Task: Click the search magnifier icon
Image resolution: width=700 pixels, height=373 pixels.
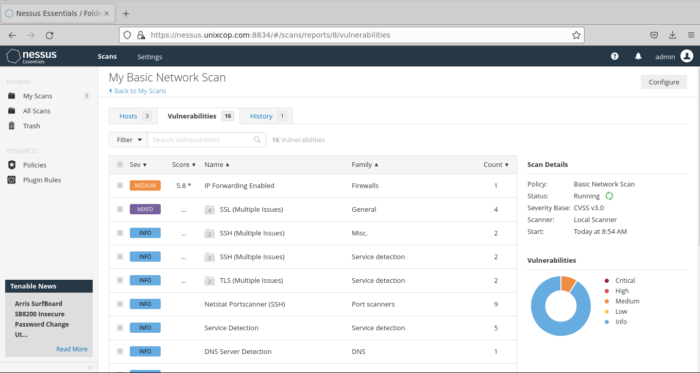Action: tap(257, 140)
